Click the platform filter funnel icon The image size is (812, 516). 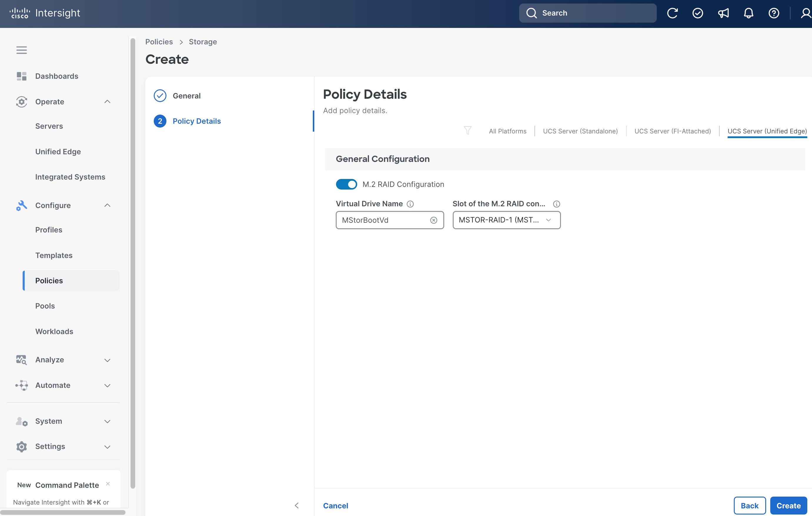(468, 131)
